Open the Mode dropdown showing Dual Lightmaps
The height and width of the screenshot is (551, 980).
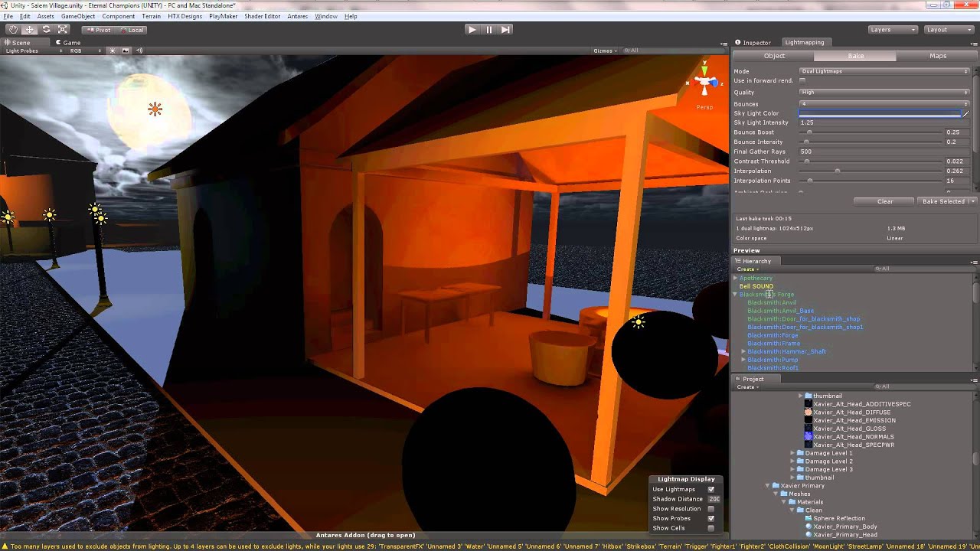point(884,71)
